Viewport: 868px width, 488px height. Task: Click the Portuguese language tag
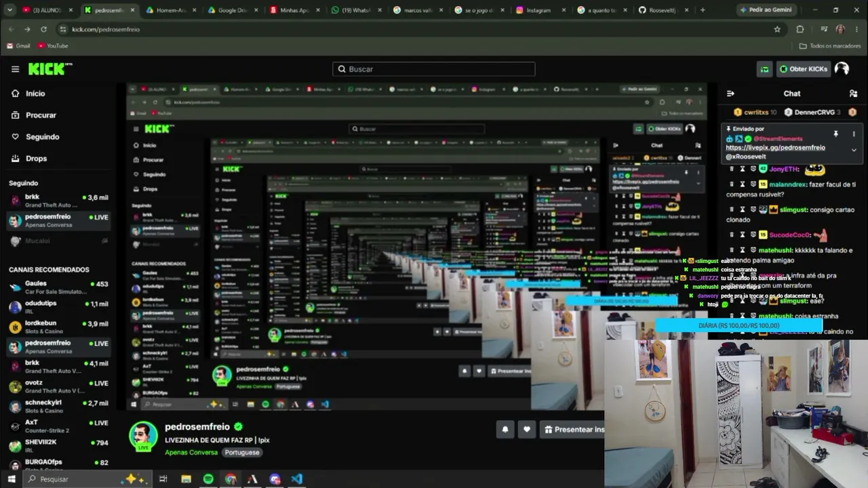click(x=241, y=452)
